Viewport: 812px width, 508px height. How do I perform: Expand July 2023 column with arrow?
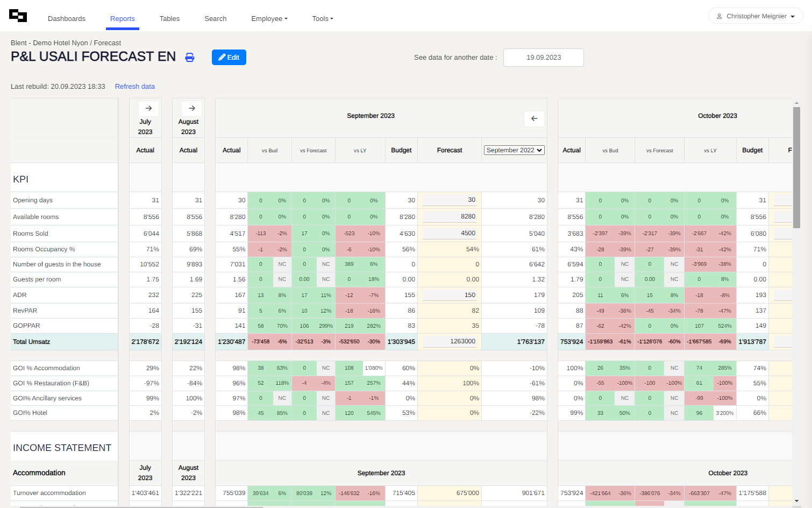point(148,108)
